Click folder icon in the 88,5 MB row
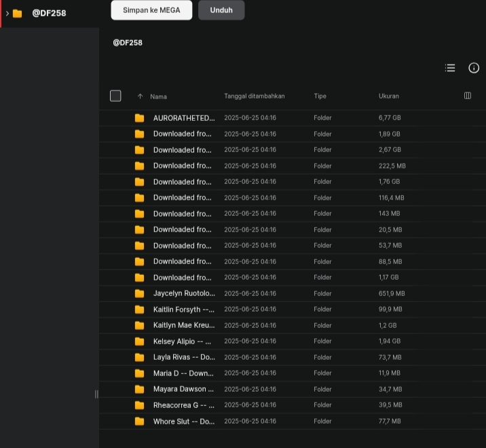The height and width of the screenshot is (448, 486). 139,261
